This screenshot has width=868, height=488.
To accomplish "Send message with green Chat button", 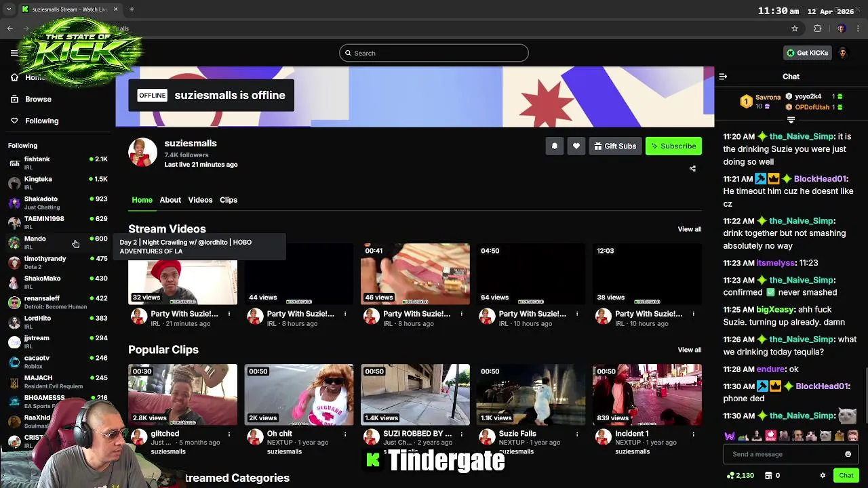I will click(x=846, y=476).
